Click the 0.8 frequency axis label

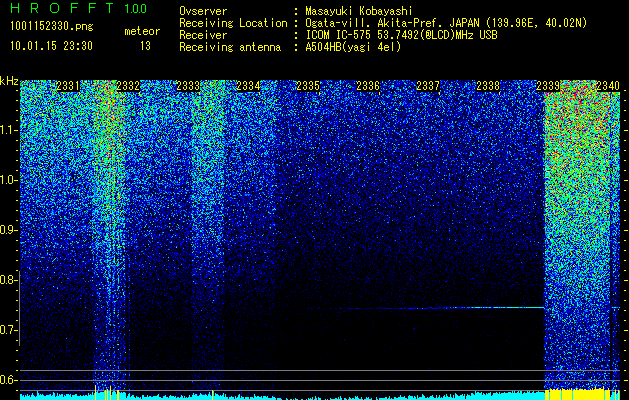click(x=8, y=280)
